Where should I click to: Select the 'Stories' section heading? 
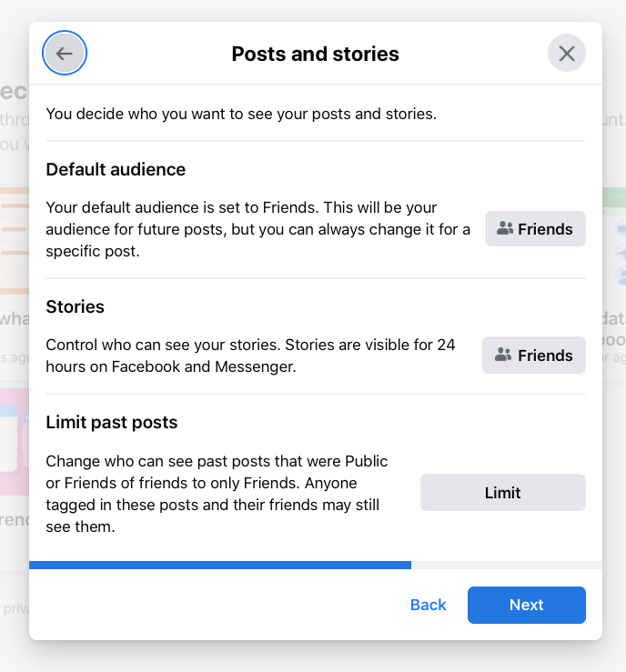(x=76, y=307)
